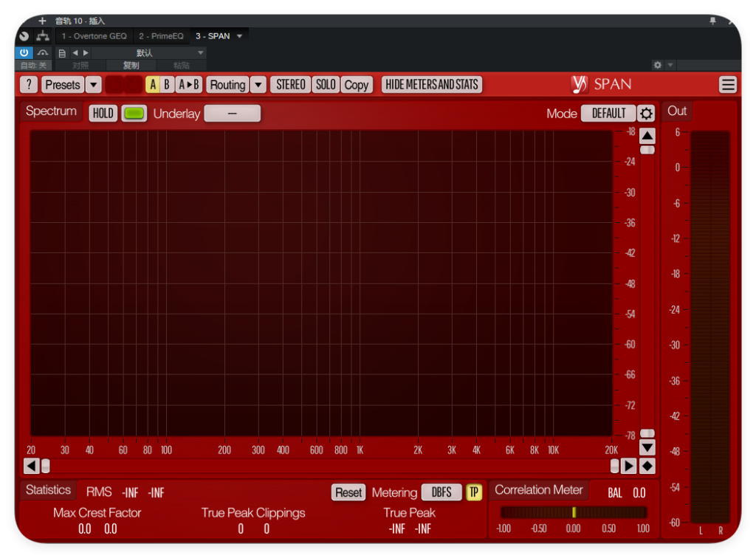Toggle the TP true peak button
This screenshot has width=756, height=558.
pyautogui.click(x=474, y=492)
